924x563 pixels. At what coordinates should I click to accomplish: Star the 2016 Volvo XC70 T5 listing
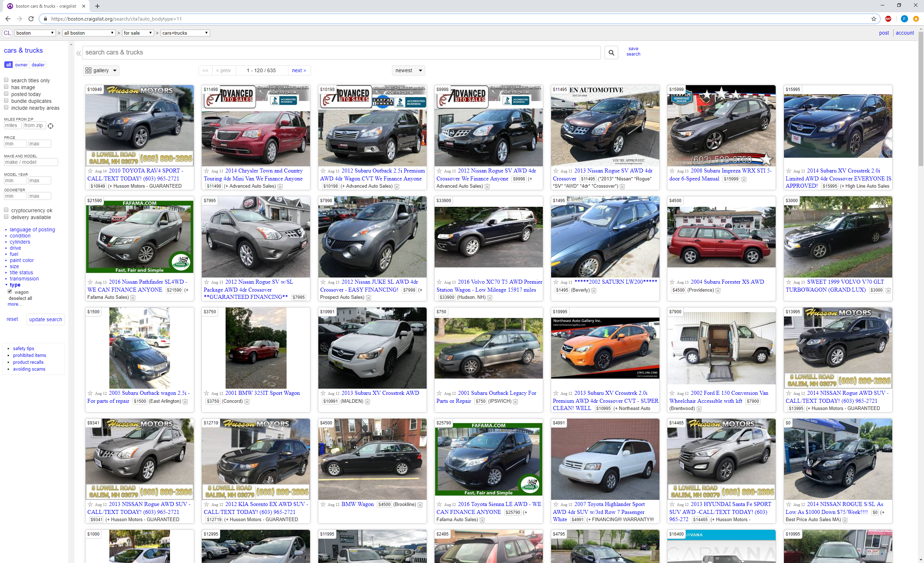pyautogui.click(x=439, y=282)
